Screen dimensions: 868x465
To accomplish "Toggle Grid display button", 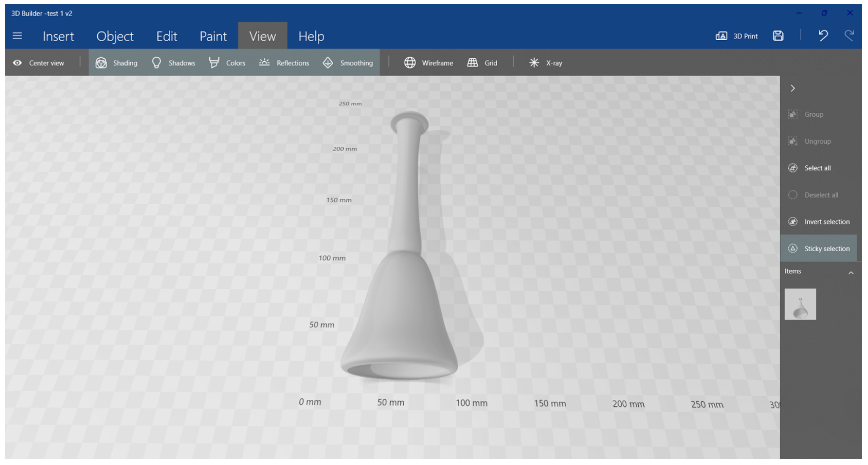I will tap(482, 63).
